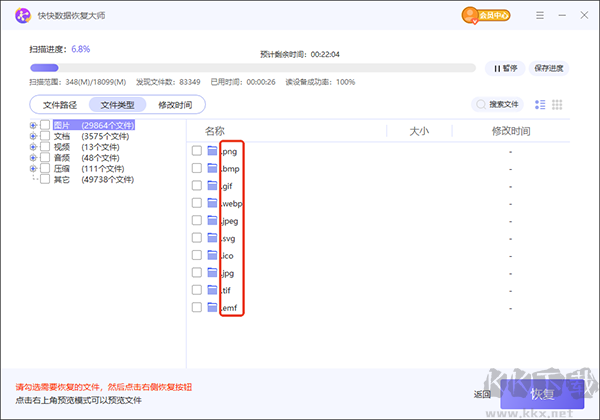This screenshot has height=420, width=600.
Task: Switch to the 修改时间 tab
Action: pos(175,104)
